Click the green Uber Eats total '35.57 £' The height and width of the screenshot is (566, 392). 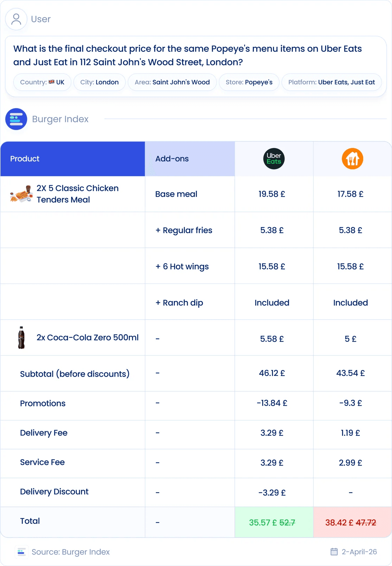[263, 523]
